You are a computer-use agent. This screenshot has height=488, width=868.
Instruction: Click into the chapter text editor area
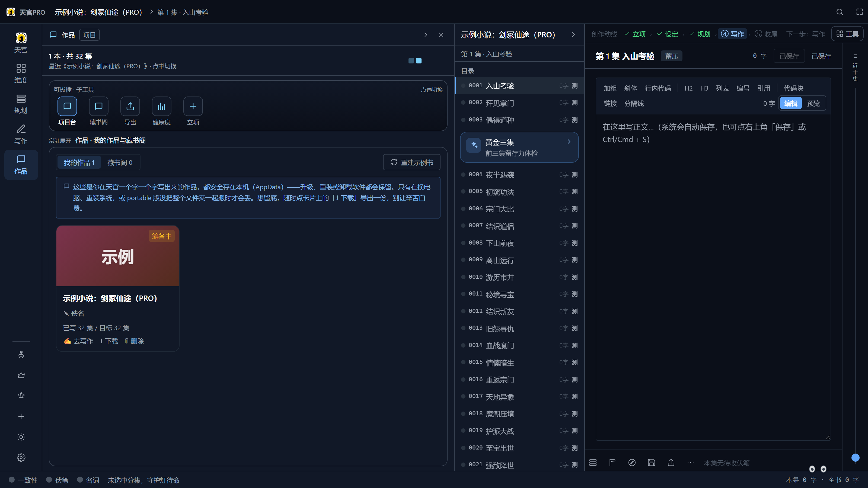(713, 277)
